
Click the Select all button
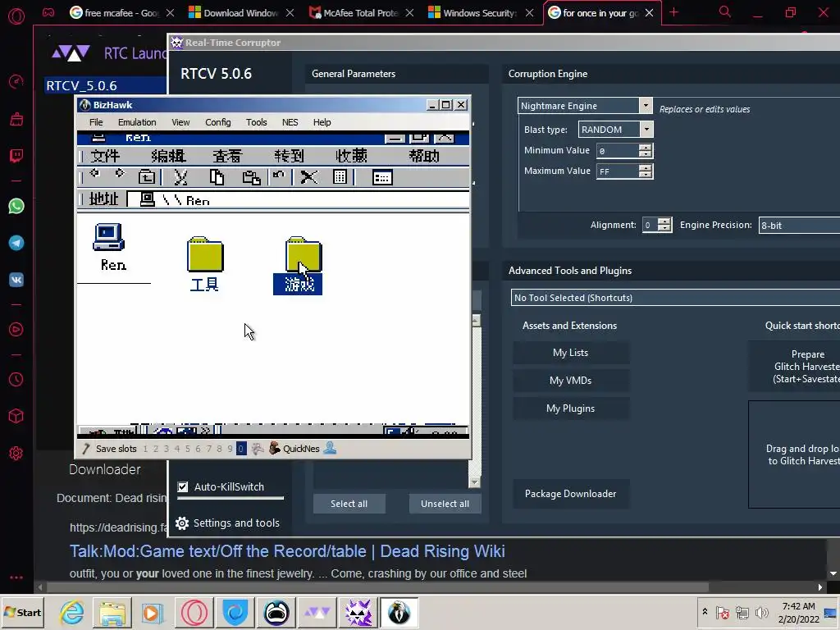[x=349, y=504]
